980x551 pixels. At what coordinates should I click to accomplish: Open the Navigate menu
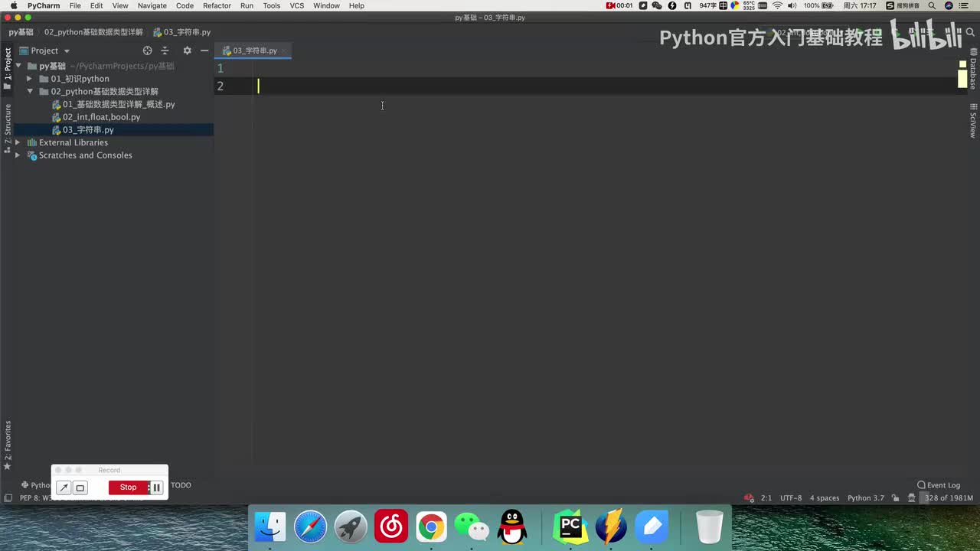152,5
